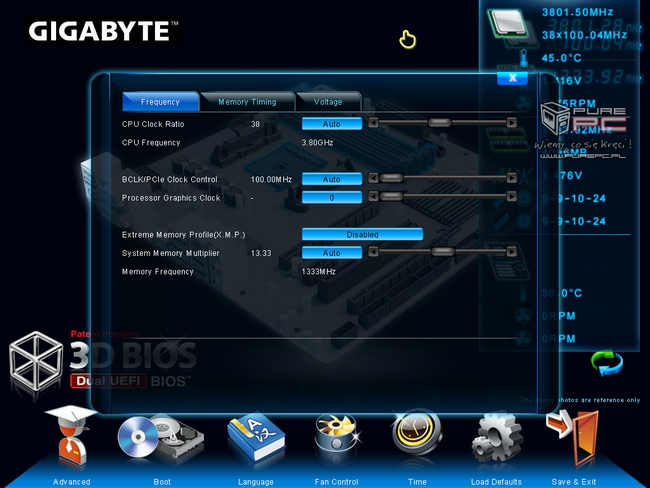Click the Save & Exit label
Image resolution: width=650 pixels, height=488 pixels.
(574, 482)
